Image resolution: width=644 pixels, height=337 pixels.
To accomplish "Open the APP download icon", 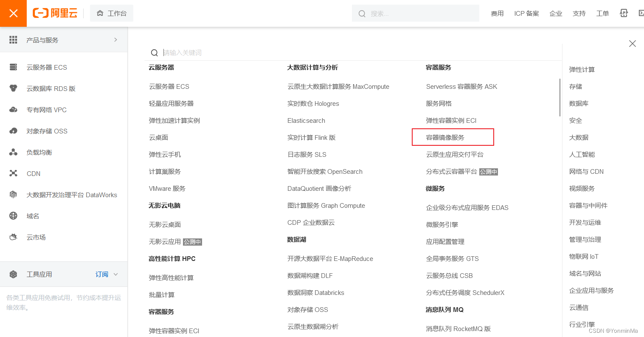I will tap(624, 13).
